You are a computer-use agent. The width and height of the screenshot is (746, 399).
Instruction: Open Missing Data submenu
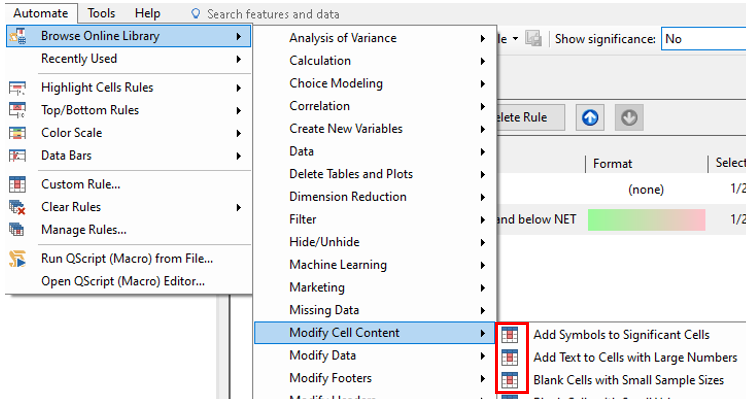pos(375,310)
